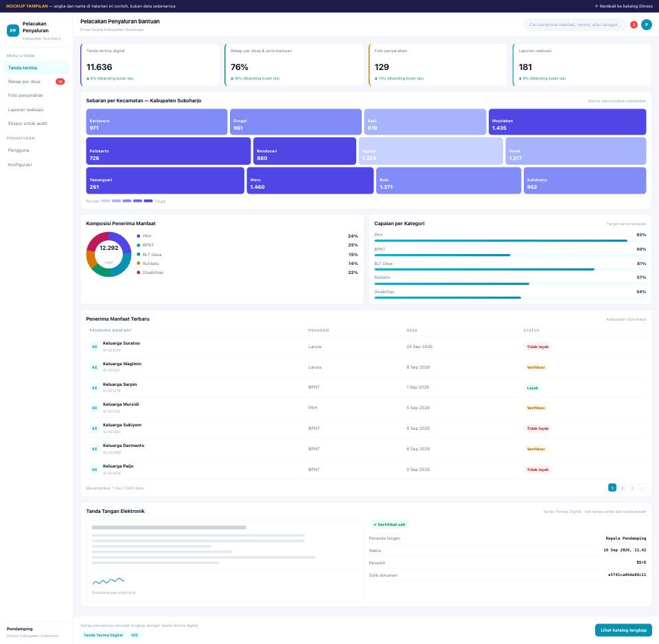
Task: Open the Rekap per desa 76% card
Action: [294, 65]
